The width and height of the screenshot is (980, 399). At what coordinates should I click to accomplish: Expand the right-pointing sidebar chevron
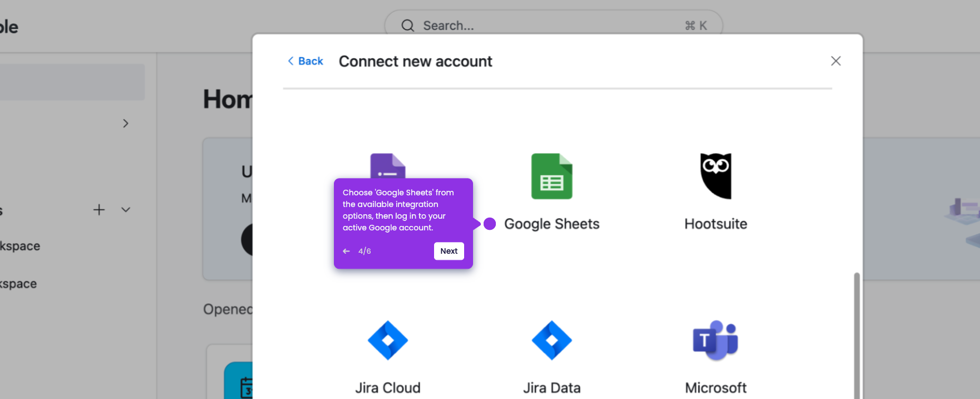126,124
